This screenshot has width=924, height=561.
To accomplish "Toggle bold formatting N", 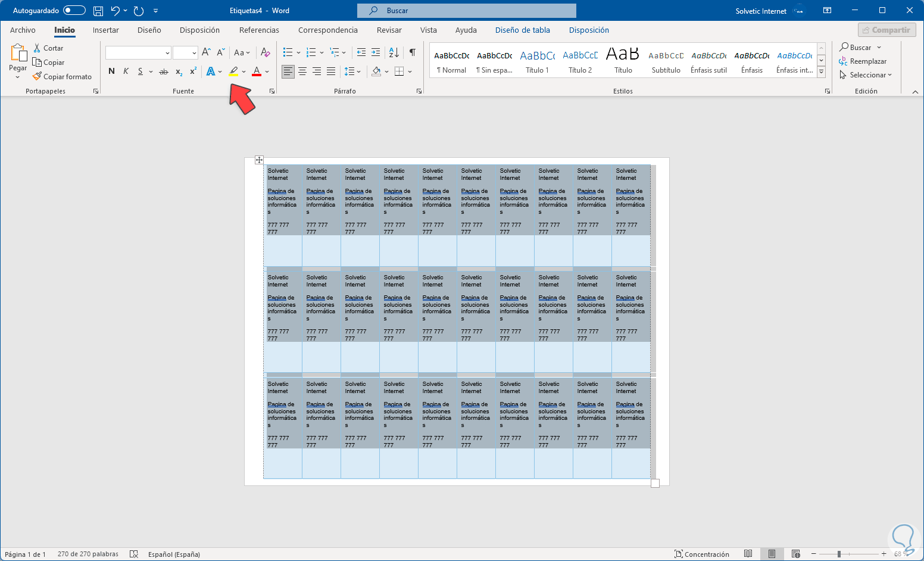I will [x=111, y=71].
